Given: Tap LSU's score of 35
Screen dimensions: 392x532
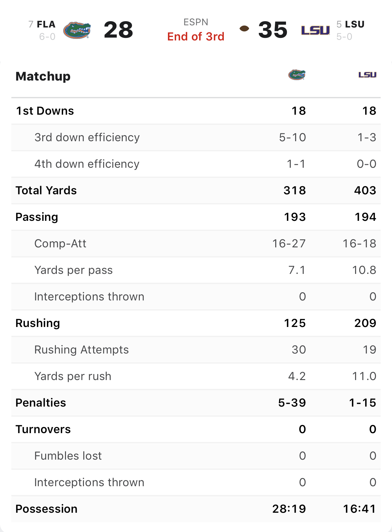Looking at the screenshot, I should (273, 30).
